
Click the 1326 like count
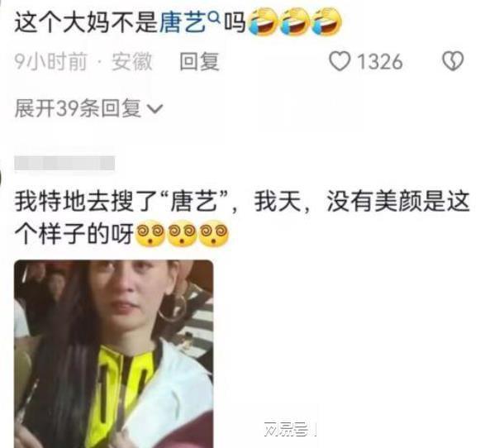click(380, 61)
